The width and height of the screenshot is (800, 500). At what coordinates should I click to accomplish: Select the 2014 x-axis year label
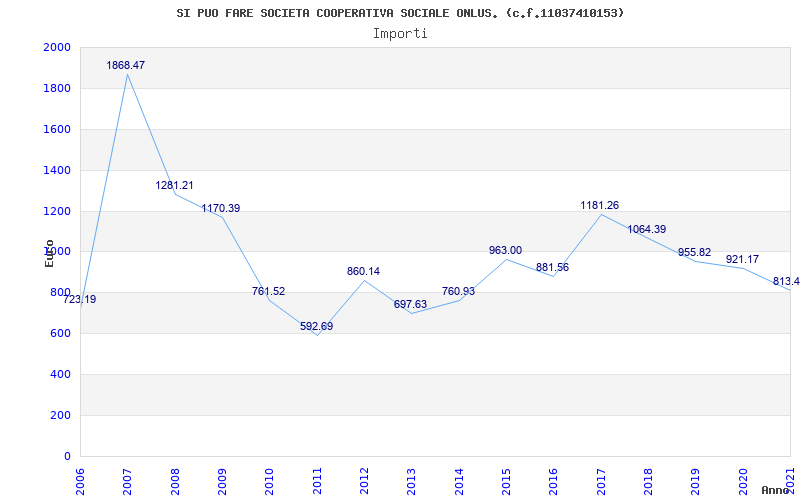pyautogui.click(x=459, y=481)
